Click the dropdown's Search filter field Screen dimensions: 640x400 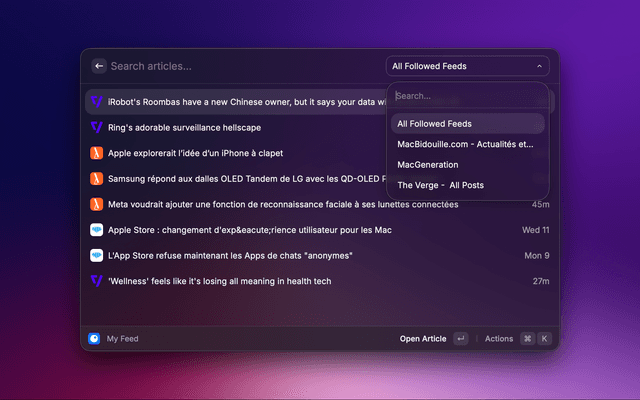(x=467, y=97)
